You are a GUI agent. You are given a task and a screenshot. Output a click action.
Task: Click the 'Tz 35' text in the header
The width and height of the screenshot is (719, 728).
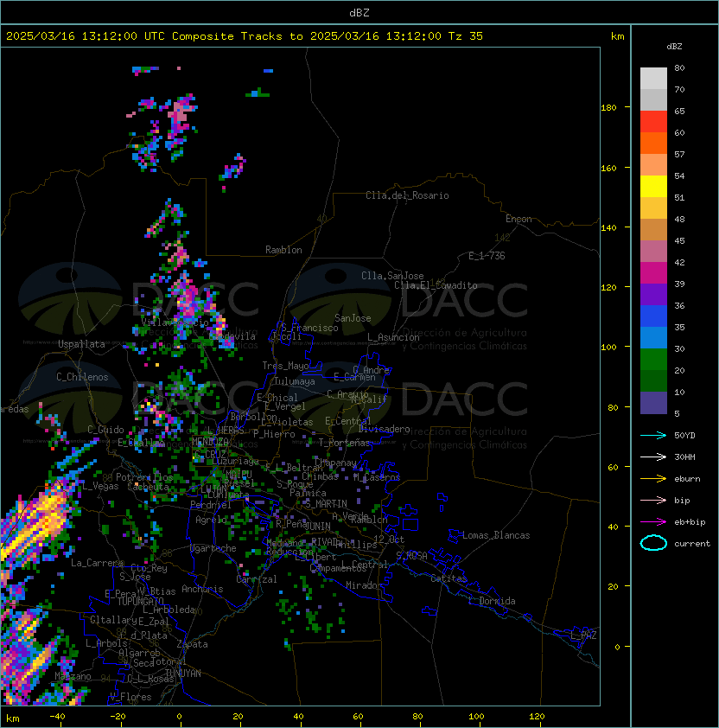click(x=466, y=36)
